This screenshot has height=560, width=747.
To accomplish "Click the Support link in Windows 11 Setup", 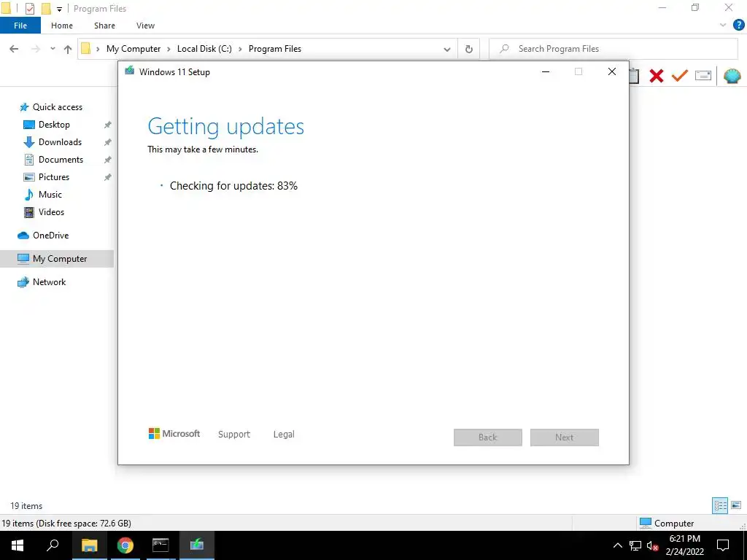I will (x=234, y=435).
